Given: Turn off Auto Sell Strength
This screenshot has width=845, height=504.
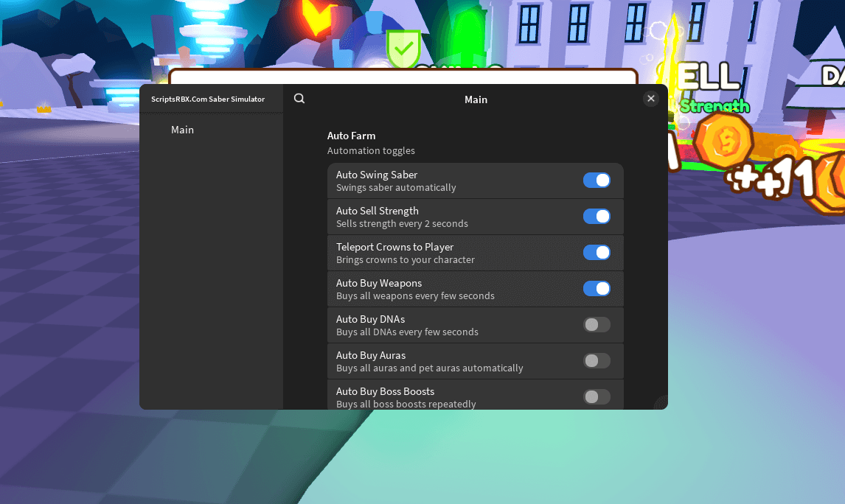Looking at the screenshot, I should (x=597, y=217).
